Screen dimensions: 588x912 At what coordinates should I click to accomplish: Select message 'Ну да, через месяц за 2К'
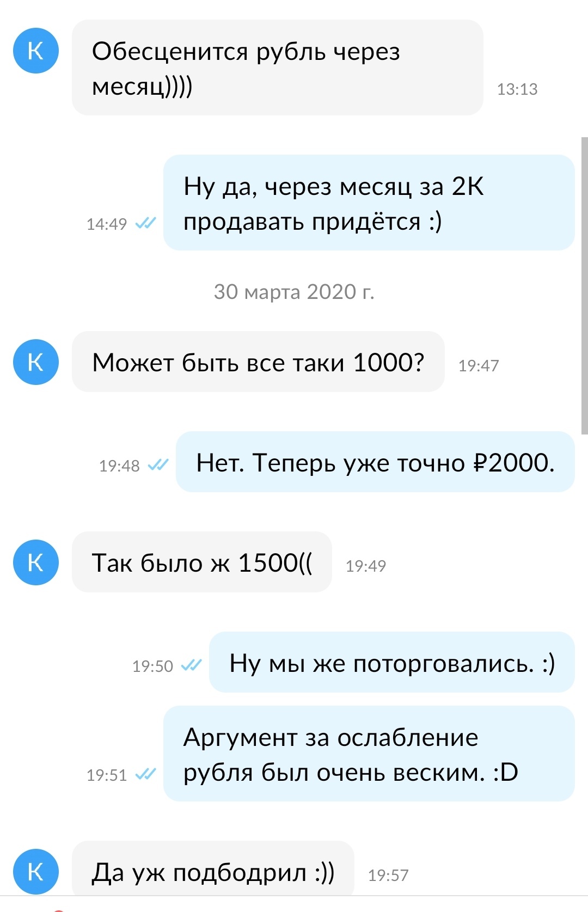pos(369,203)
